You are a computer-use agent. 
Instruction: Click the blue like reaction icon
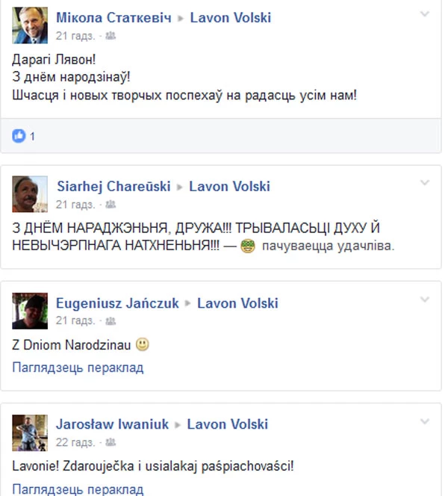coord(19,136)
